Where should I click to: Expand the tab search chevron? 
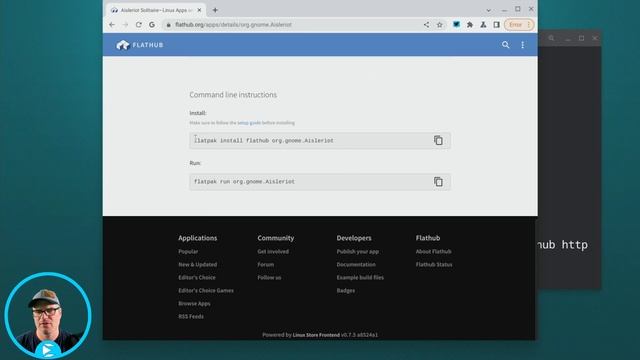489,10
